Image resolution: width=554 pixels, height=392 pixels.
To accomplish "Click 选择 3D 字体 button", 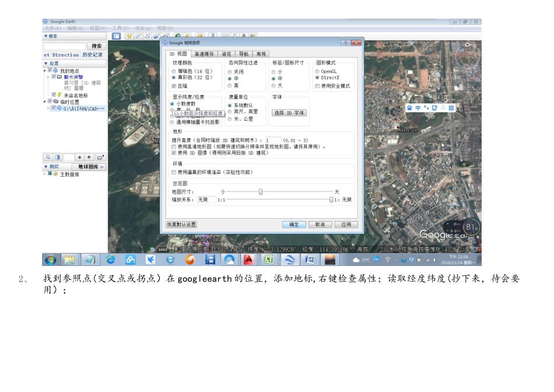I will click(289, 113).
